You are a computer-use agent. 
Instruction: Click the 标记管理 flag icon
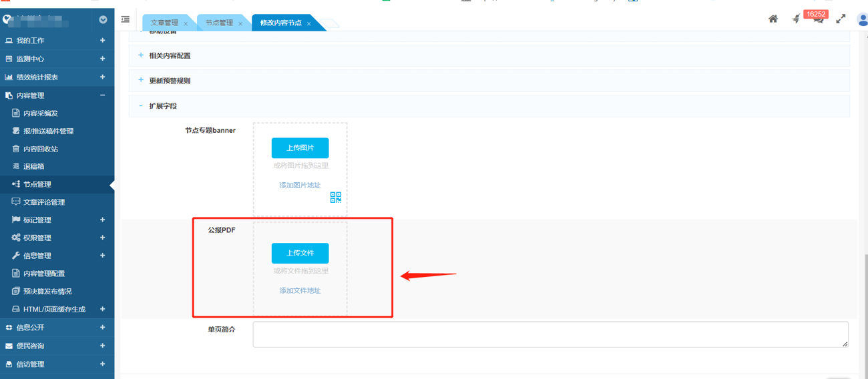tap(16, 220)
